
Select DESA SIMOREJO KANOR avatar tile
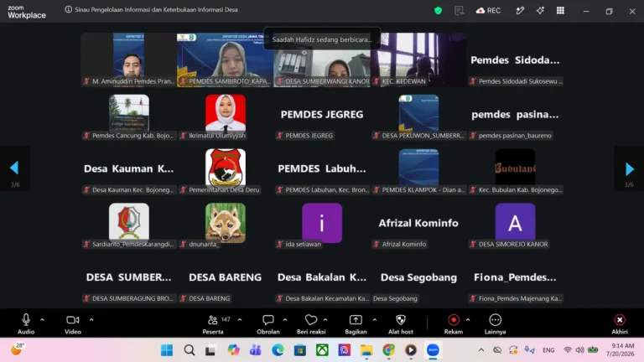(x=515, y=222)
